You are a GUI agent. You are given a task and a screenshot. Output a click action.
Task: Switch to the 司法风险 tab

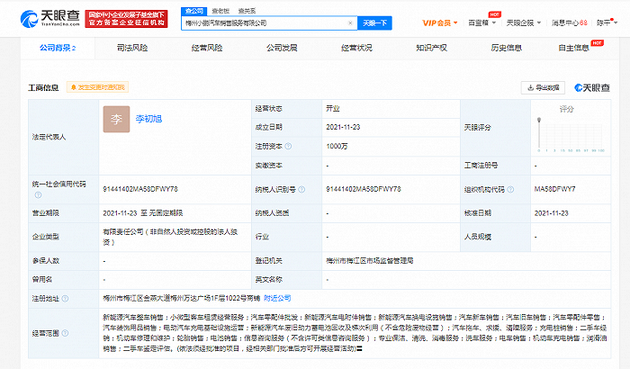pos(132,48)
